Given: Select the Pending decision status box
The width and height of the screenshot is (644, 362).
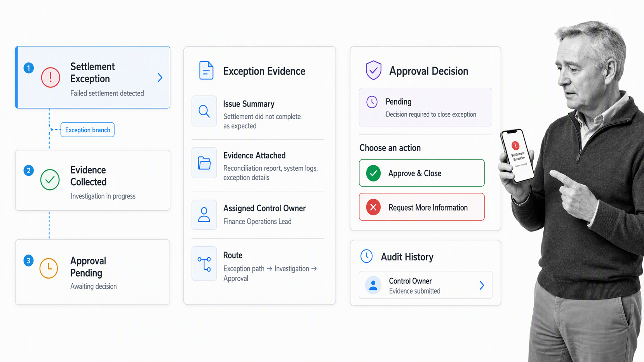Looking at the screenshot, I should pos(425,107).
